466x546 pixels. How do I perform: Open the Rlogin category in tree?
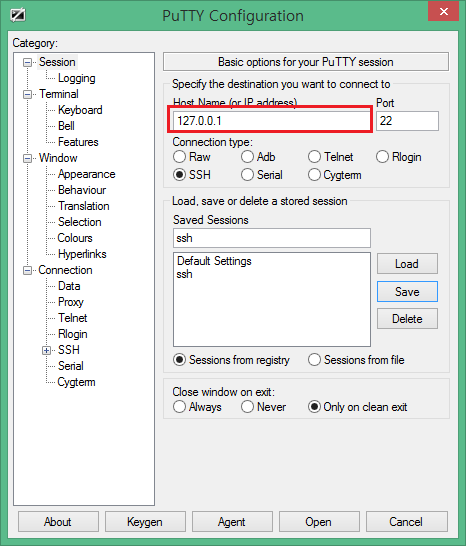[x=72, y=334]
